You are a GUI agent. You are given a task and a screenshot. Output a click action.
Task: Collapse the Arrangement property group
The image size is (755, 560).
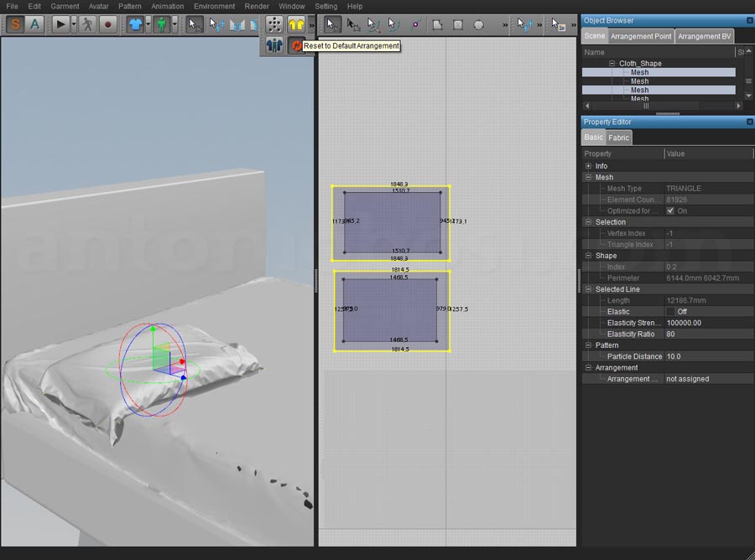coord(588,367)
